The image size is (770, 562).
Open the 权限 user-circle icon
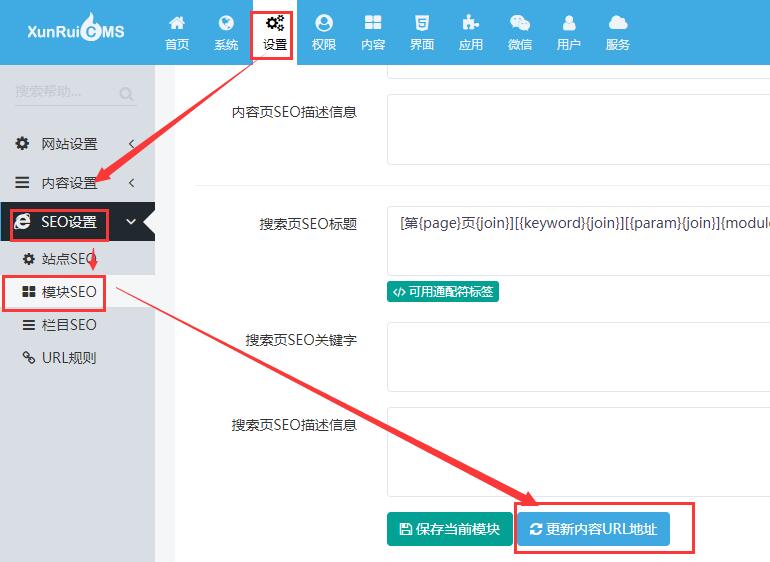324,23
